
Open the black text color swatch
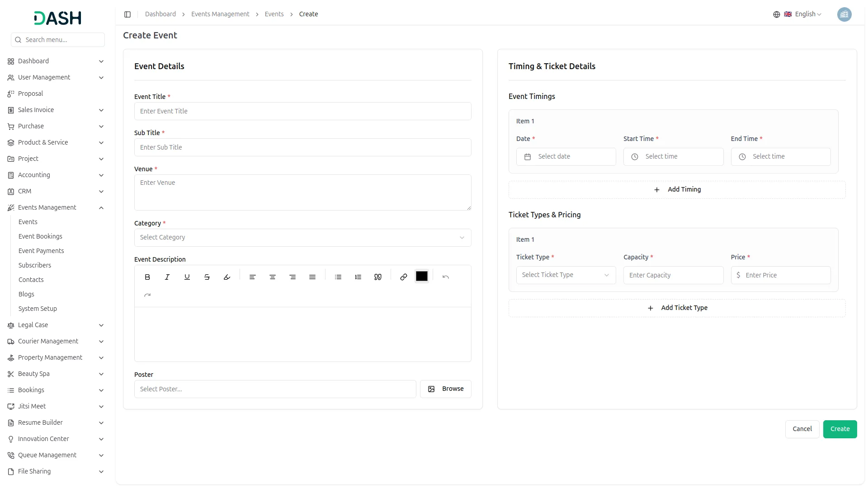[x=422, y=276]
